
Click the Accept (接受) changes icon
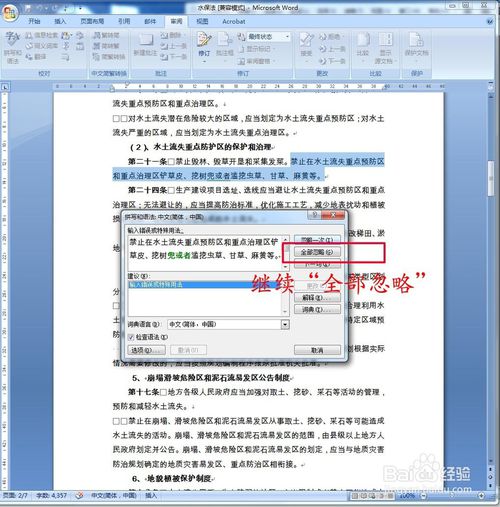[x=306, y=47]
